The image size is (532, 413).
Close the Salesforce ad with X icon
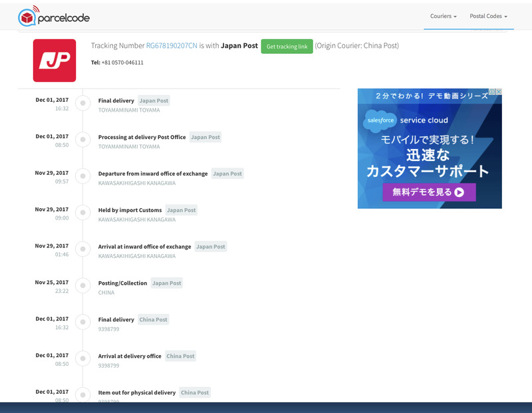click(498, 92)
